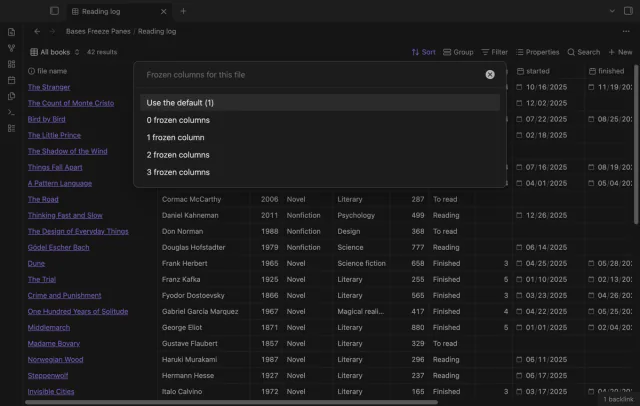
Task: Open the Sort options
Action: click(423, 52)
